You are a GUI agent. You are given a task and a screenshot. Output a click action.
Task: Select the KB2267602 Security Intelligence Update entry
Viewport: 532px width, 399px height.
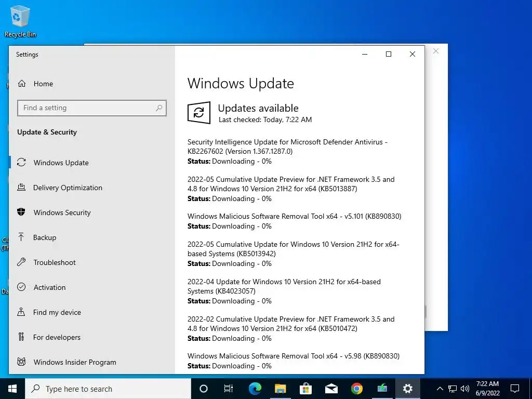[288, 151]
